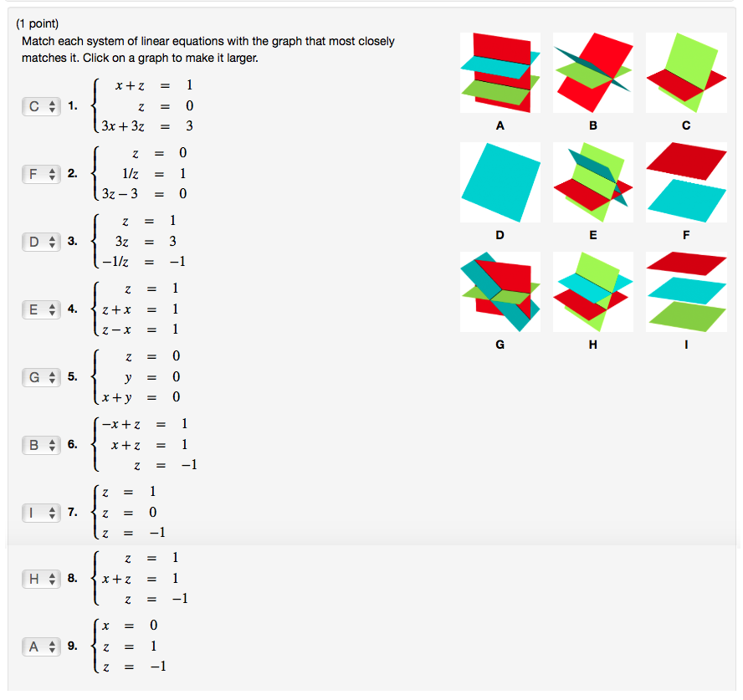Open the dropdown currently showing G
Image resolution: width=743 pixels, height=700 pixels.
(x=41, y=377)
